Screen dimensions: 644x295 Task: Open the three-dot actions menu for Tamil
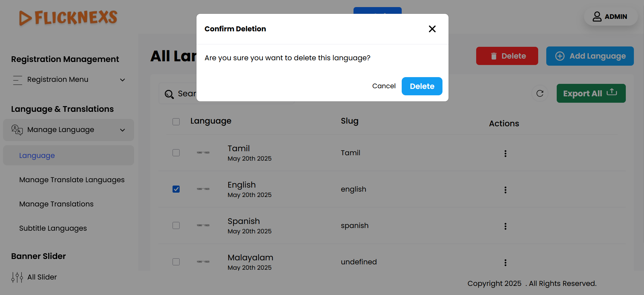(x=505, y=154)
